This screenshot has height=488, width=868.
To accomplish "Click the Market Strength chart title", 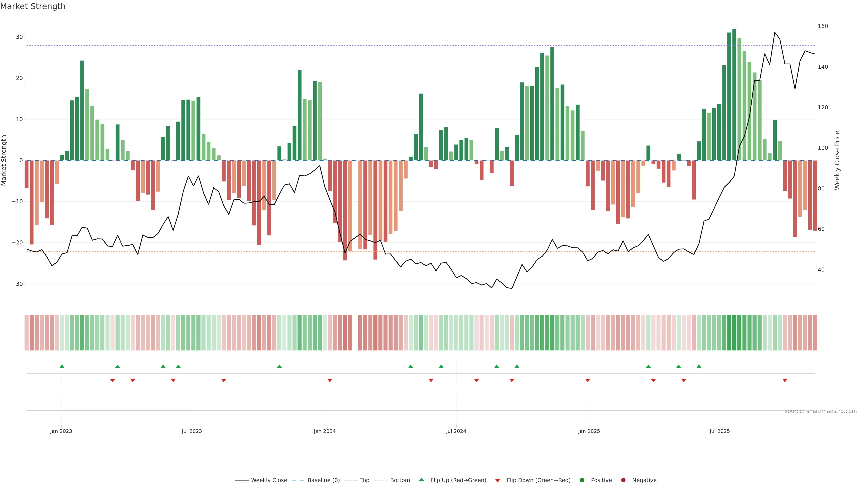I will [33, 6].
